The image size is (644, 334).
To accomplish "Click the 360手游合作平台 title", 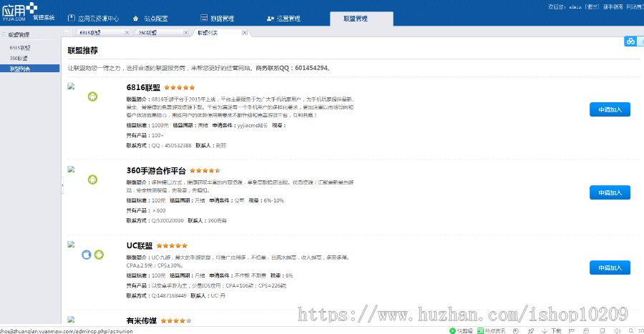I will 156,171.
